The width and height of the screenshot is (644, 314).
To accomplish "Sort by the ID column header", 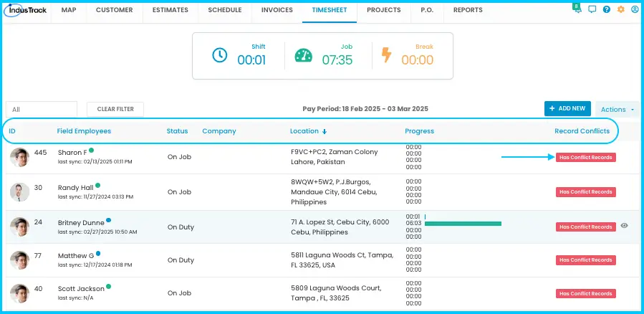I will coord(12,131).
